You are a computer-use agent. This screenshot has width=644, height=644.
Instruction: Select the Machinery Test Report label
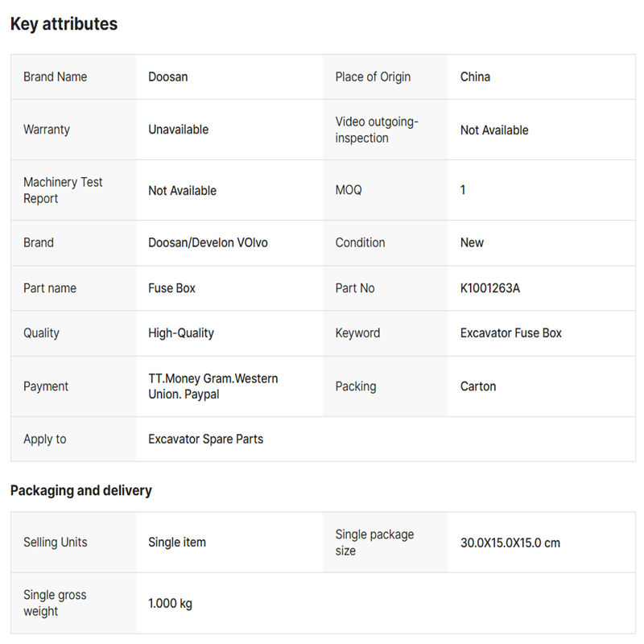tap(63, 191)
